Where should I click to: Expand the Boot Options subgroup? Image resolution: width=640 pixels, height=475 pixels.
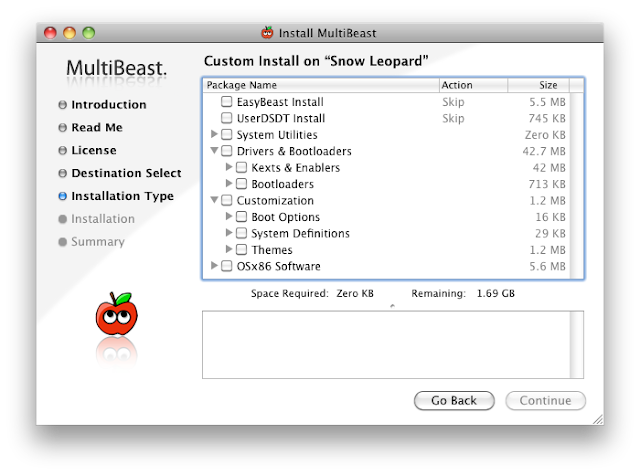point(229,216)
